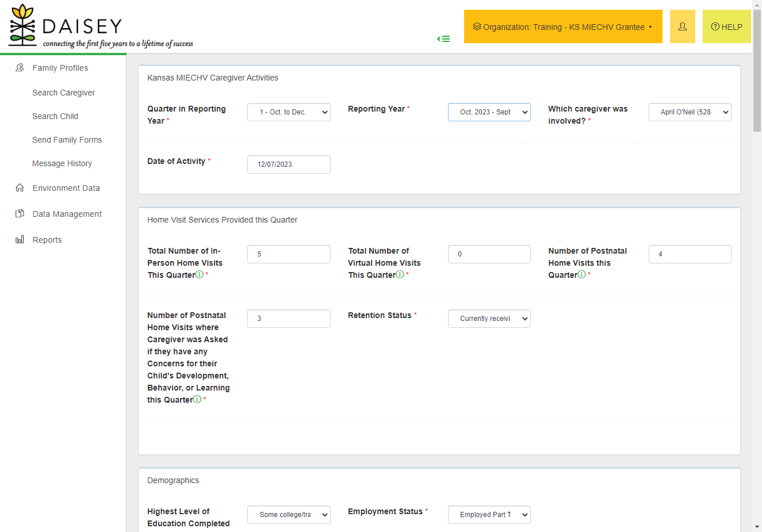The height and width of the screenshot is (532, 762).
Task: Click the Family Profiles sidebar icon
Action: point(20,68)
